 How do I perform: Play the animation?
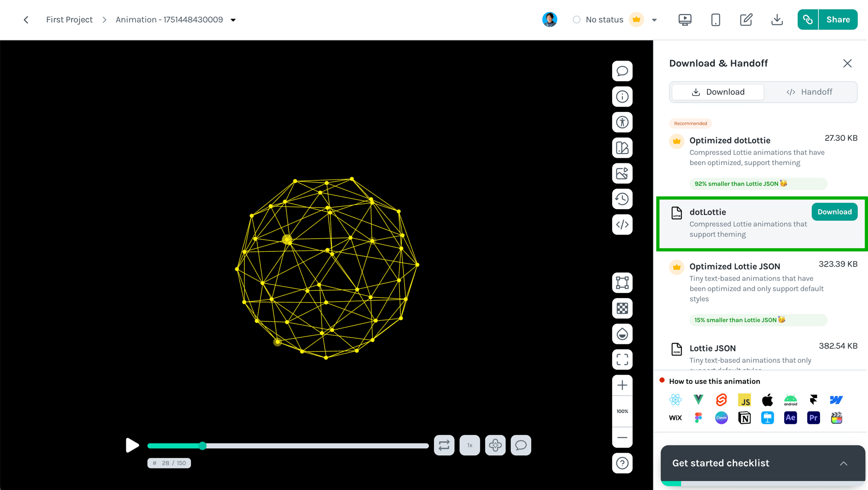132,445
